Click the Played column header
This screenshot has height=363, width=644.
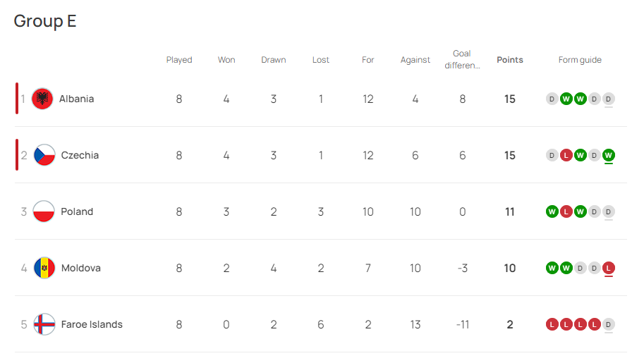(179, 60)
